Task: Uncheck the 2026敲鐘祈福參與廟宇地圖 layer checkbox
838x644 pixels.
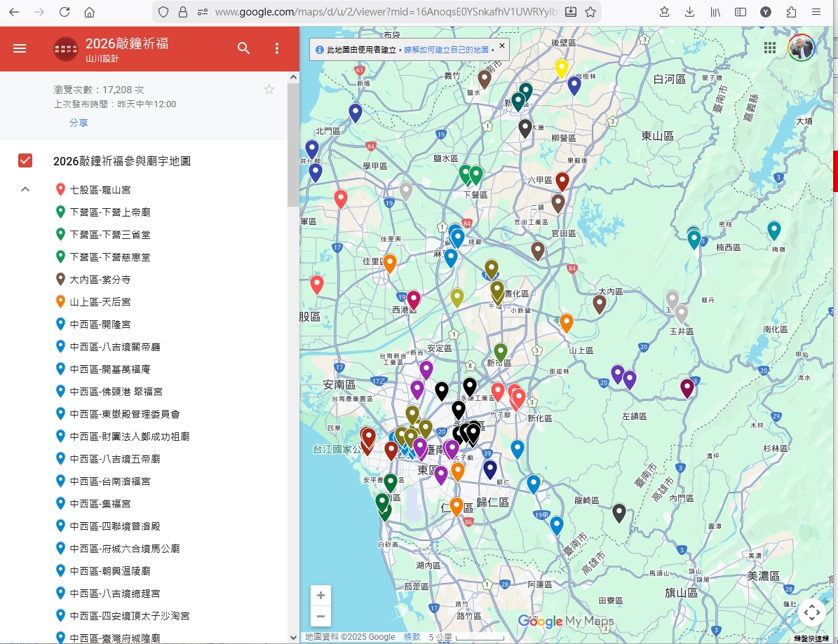Action: (25, 161)
